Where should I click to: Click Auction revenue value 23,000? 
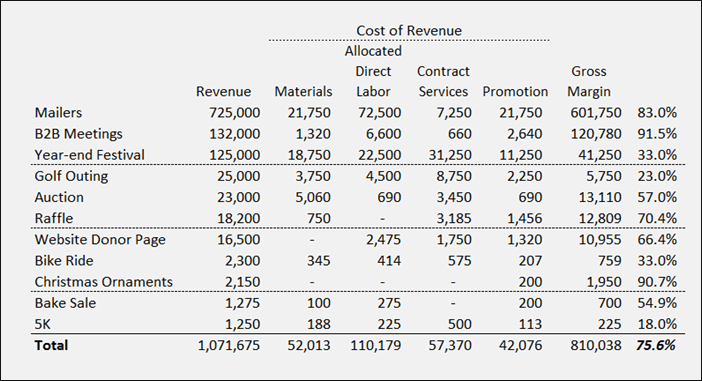[x=239, y=197]
